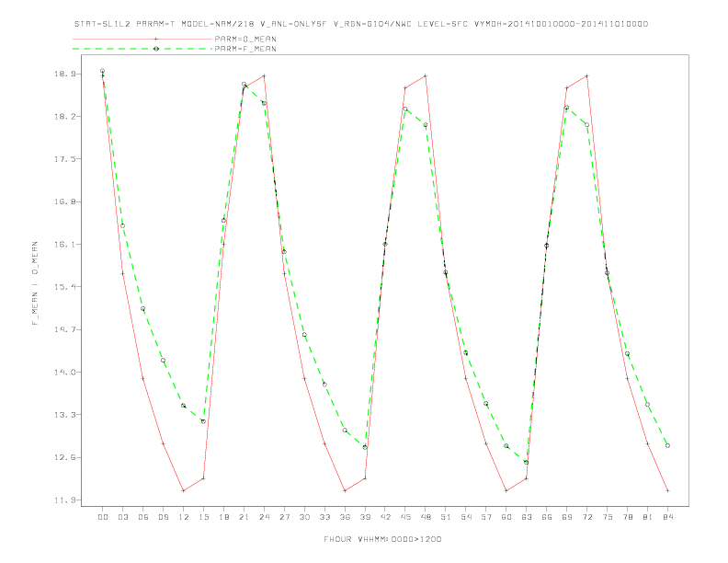Click the x-axis tick label 06

tap(143, 517)
